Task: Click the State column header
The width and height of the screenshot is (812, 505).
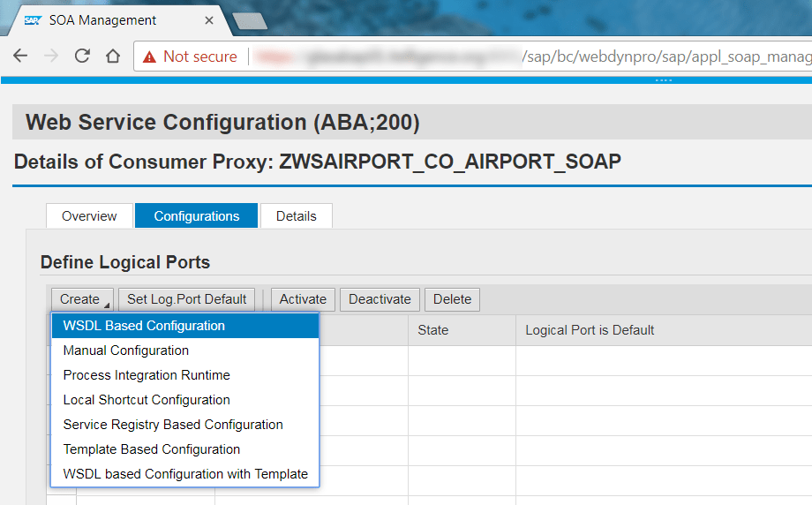Action: [x=462, y=330]
